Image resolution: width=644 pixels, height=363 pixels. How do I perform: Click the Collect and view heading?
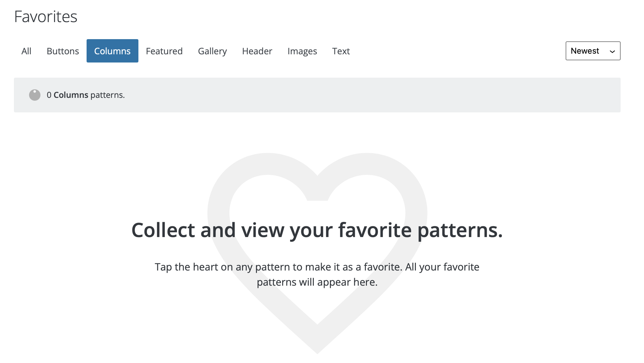317,230
